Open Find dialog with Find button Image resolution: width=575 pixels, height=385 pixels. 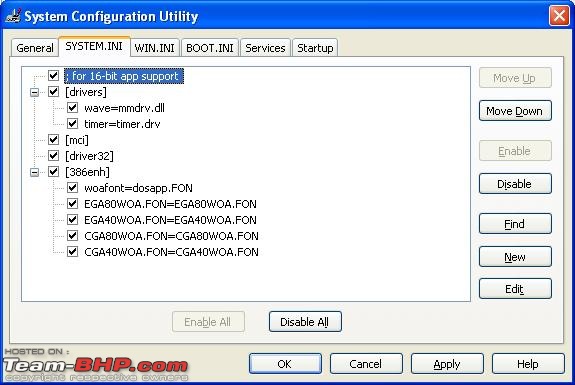point(515,224)
